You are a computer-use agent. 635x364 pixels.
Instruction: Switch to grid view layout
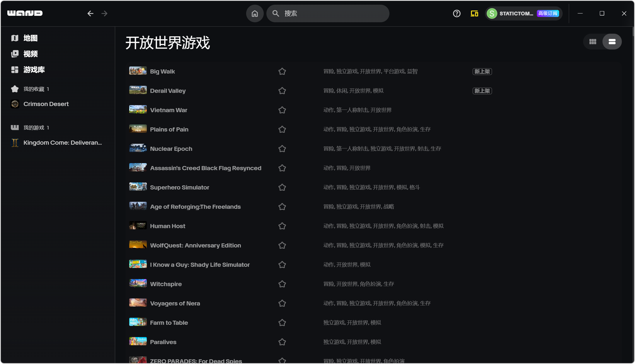(x=593, y=42)
